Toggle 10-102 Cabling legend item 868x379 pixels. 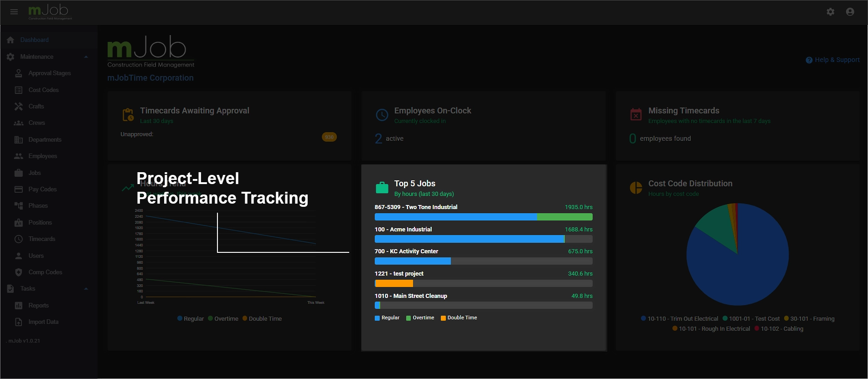point(779,329)
